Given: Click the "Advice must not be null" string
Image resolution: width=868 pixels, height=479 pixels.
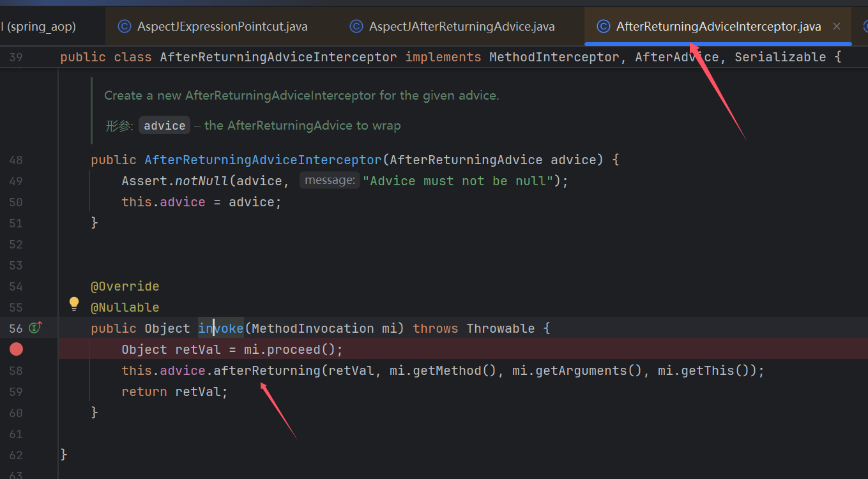Looking at the screenshot, I should [458, 181].
